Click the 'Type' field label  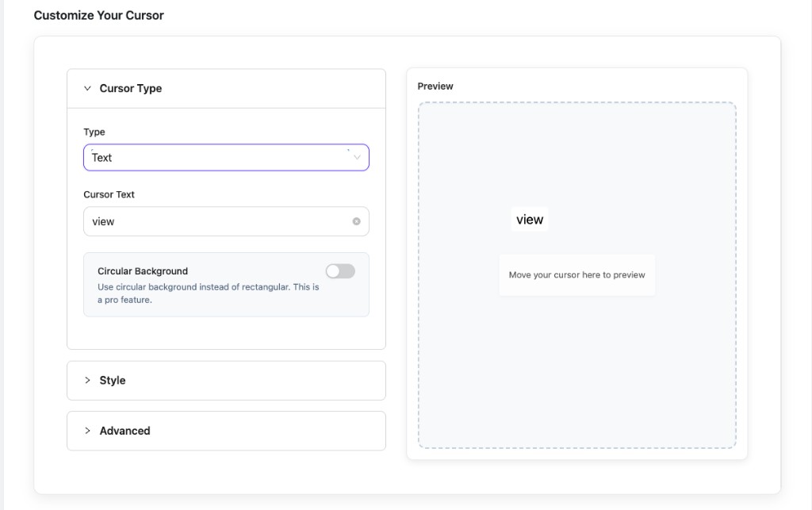94,132
